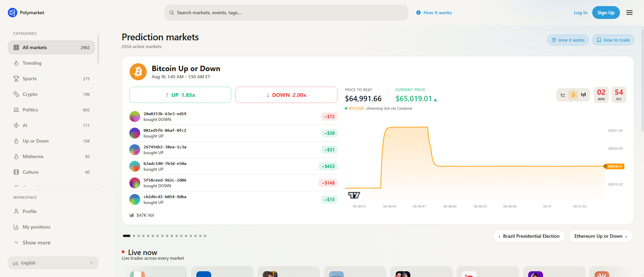The height and width of the screenshot is (277, 644).
Task: Click the Bitcoin Up or Down title
Action: click(186, 68)
